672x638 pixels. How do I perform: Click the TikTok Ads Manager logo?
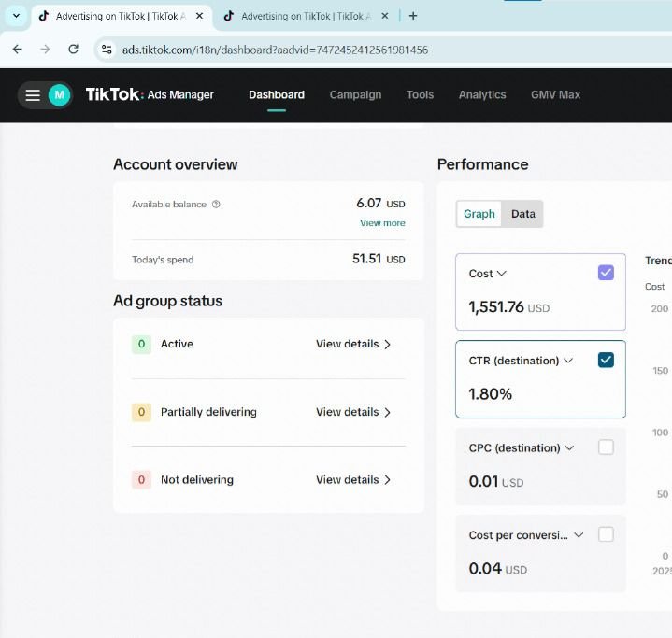click(x=150, y=94)
